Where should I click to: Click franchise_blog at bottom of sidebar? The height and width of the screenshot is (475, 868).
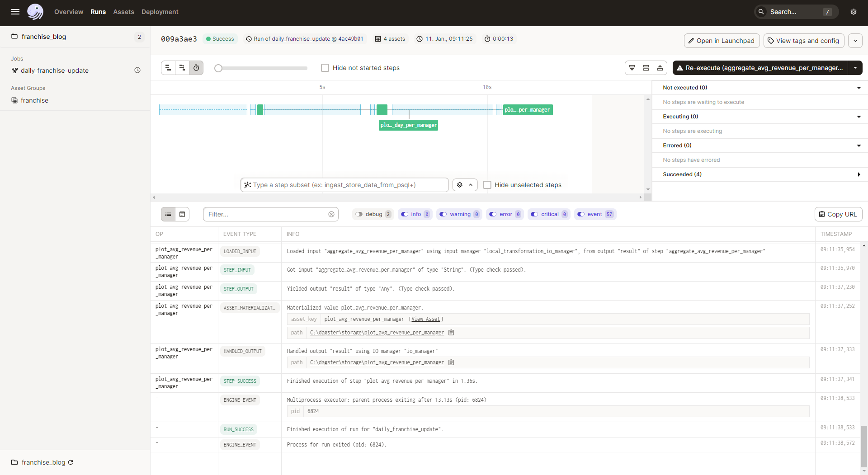(43, 462)
